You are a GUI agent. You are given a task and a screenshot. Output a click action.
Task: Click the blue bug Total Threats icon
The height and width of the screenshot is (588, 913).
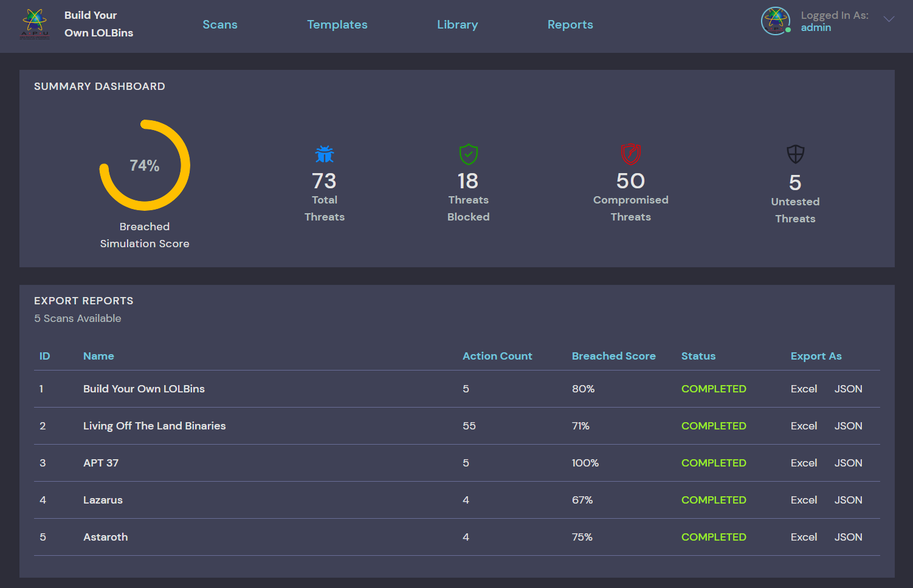point(325,154)
